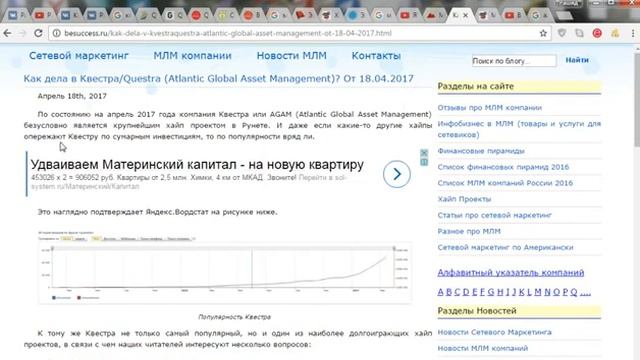Open the Яндекс Вордстат popularity chart image
Image resolution: width=640 pixels, height=360 pixels.
pyautogui.click(x=224, y=267)
